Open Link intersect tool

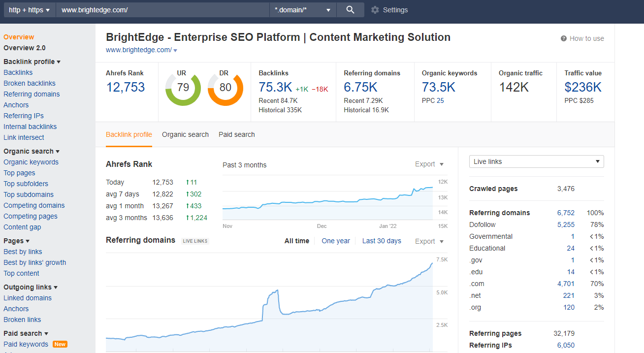pyautogui.click(x=24, y=137)
